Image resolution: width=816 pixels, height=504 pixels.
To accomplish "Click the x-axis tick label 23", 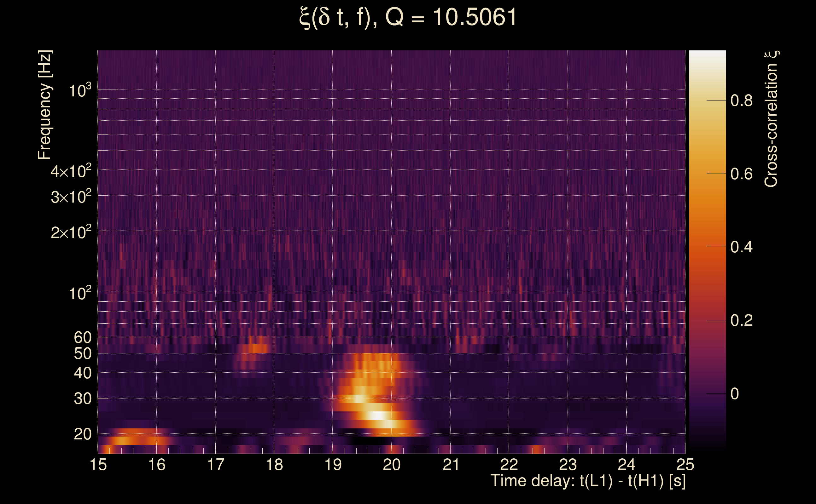I will tap(568, 465).
